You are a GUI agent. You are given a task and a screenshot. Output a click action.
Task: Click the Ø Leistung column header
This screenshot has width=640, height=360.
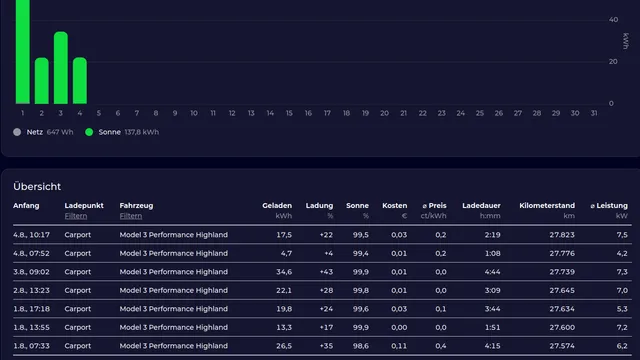tap(609, 206)
